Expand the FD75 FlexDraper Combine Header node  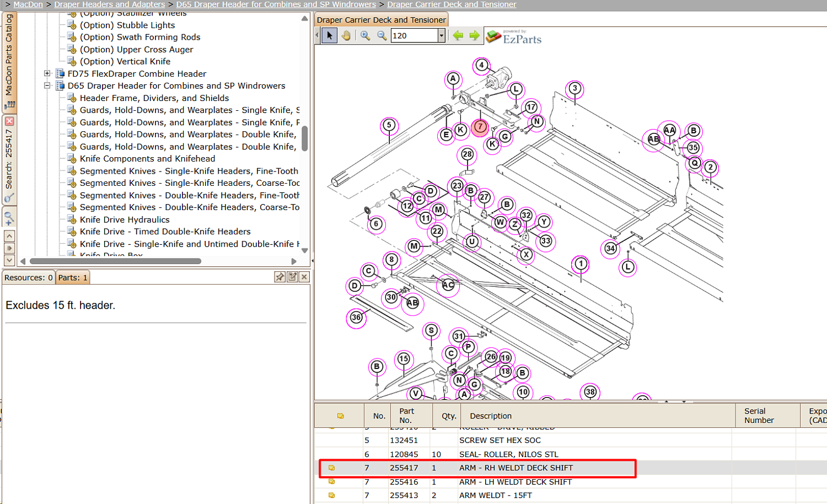[47, 73]
